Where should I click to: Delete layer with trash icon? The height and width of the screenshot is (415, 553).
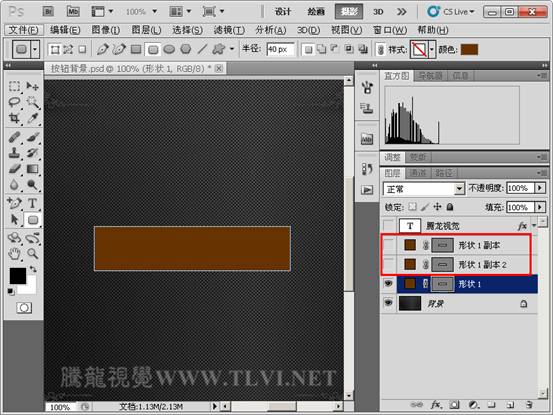pos(528,405)
